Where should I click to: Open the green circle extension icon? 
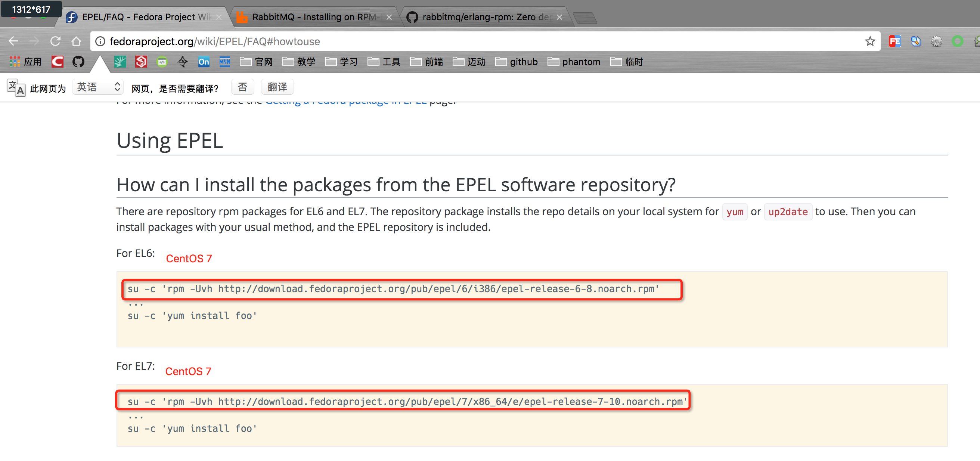957,41
